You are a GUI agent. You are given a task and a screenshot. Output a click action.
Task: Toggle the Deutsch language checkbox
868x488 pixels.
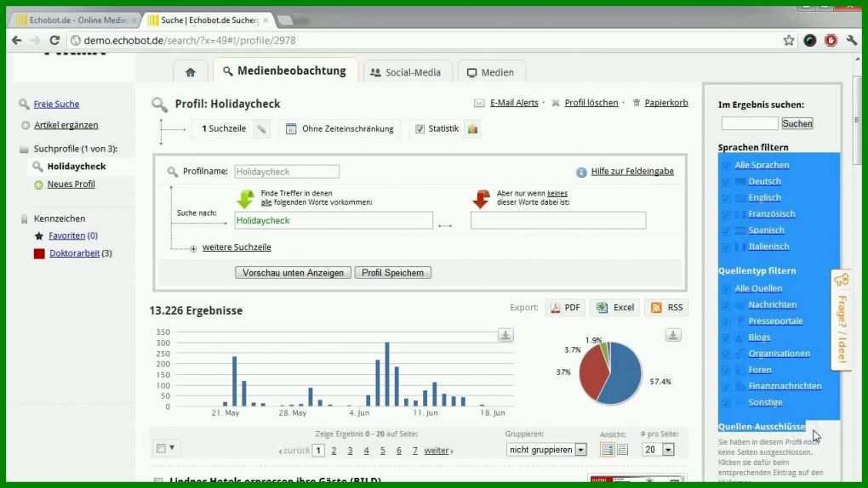tap(725, 181)
